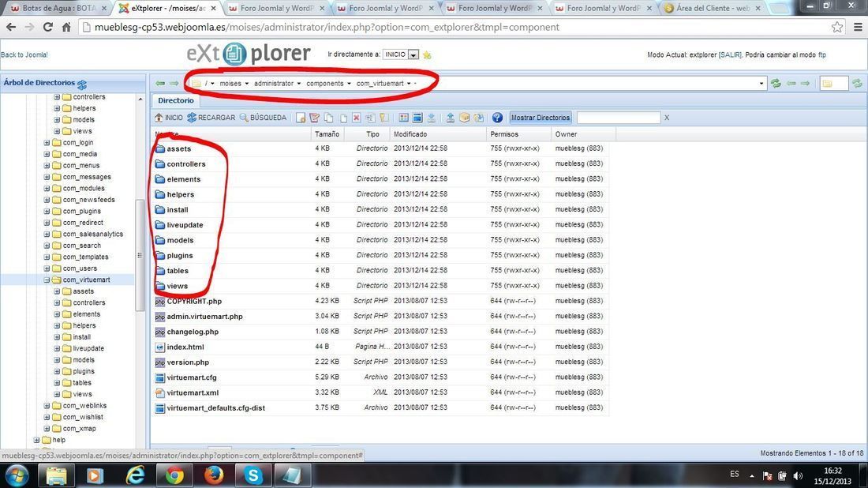The image size is (868, 488).
Task: Click the chmod permissions key icon
Action: click(384, 118)
